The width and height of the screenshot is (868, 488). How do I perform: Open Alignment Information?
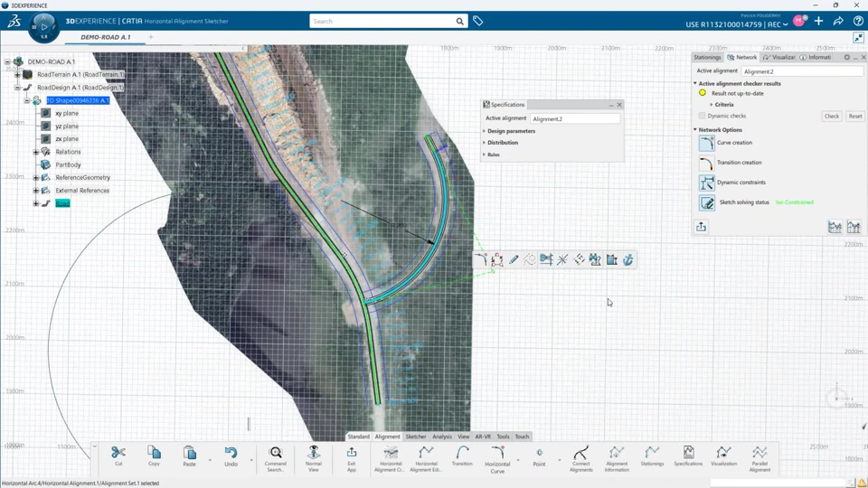pyautogui.click(x=617, y=453)
